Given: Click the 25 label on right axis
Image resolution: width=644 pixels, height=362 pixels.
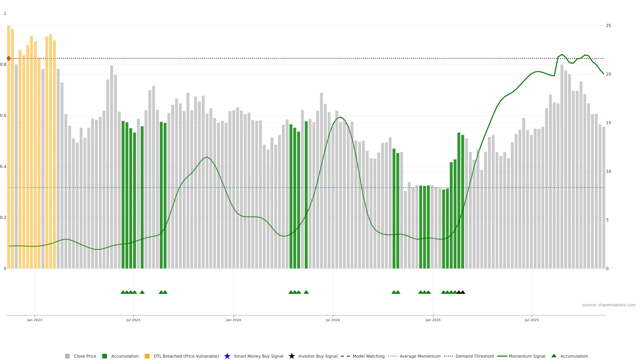Looking at the screenshot, I should click(x=608, y=25).
